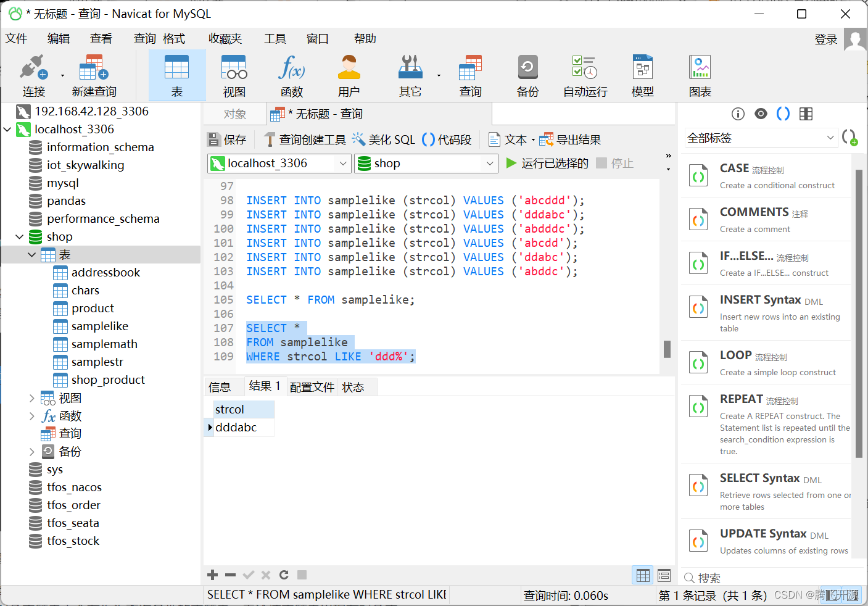Open the 编辑 (Edit) menu
This screenshot has height=606, width=868.
click(59, 39)
